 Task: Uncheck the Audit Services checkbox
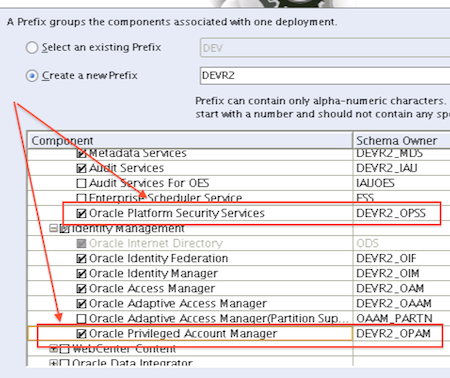pyautogui.click(x=81, y=168)
